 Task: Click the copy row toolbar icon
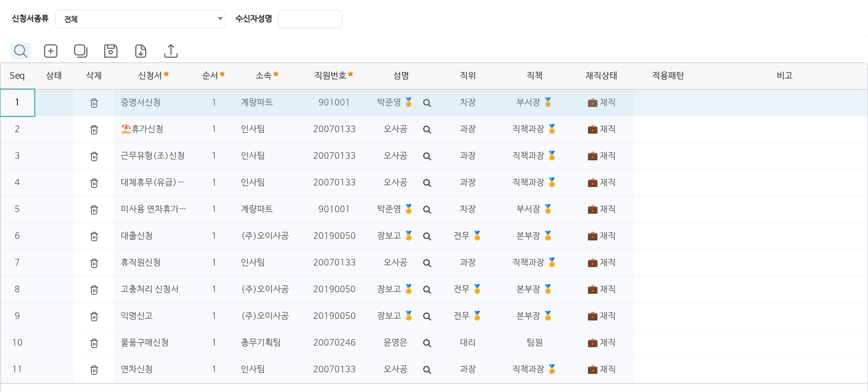(x=80, y=51)
